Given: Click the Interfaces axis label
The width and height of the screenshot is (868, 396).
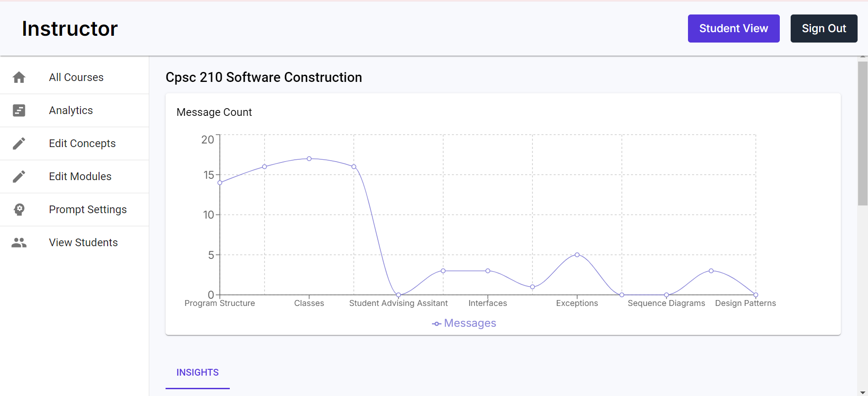Looking at the screenshot, I should click(488, 303).
